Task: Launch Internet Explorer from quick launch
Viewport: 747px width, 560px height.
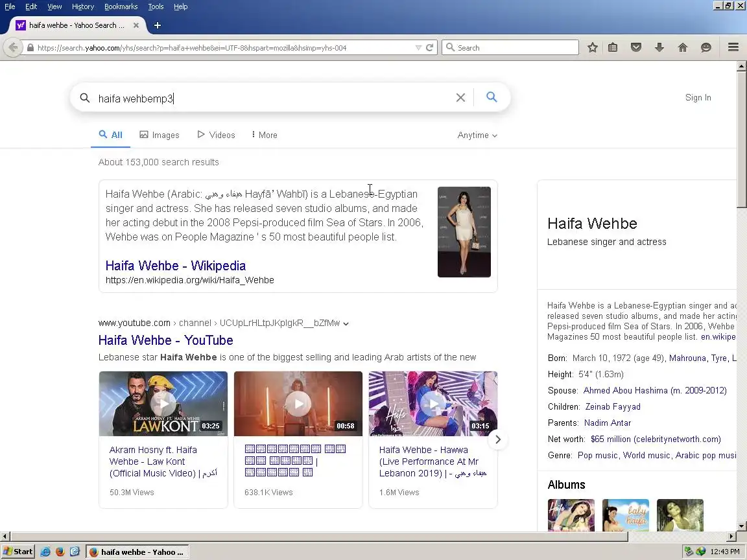Action: pyautogui.click(x=45, y=552)
